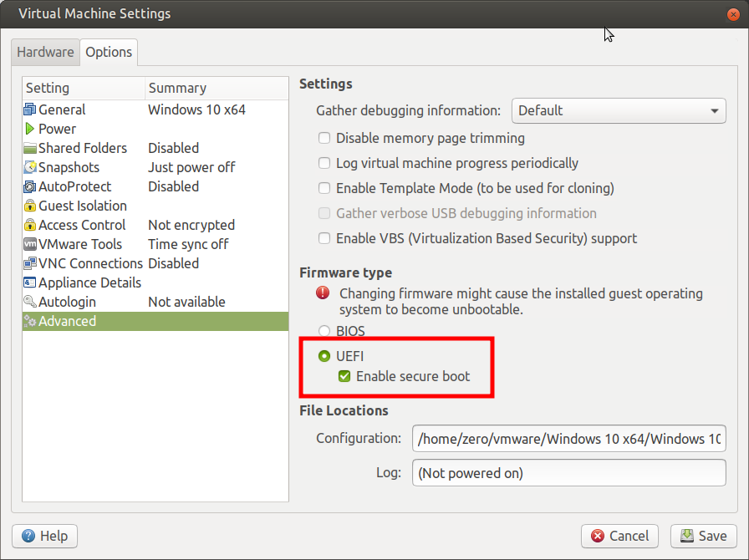Click the Snapshots clock icon
749x560 pixels.
pyautogui.click(x=29, y=167)
